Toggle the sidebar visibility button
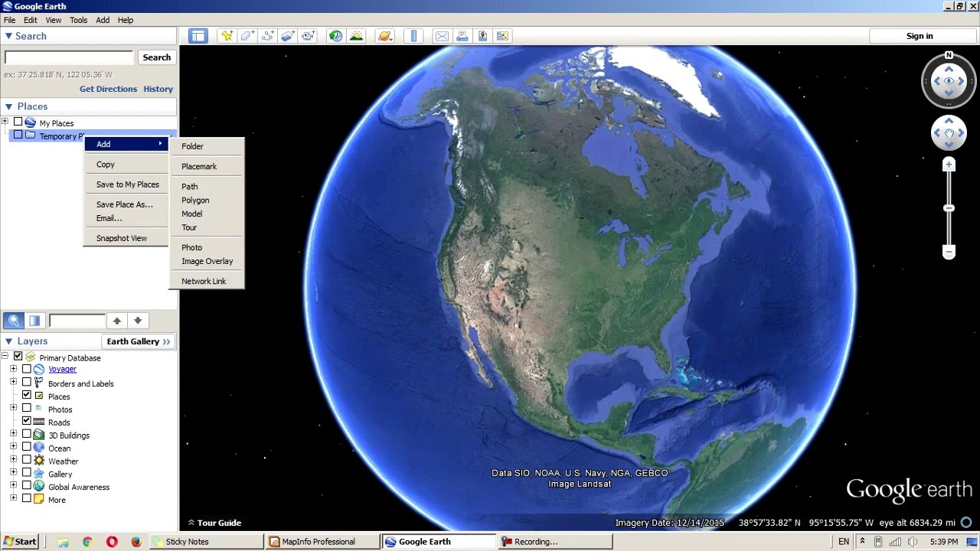 [198, 36]
